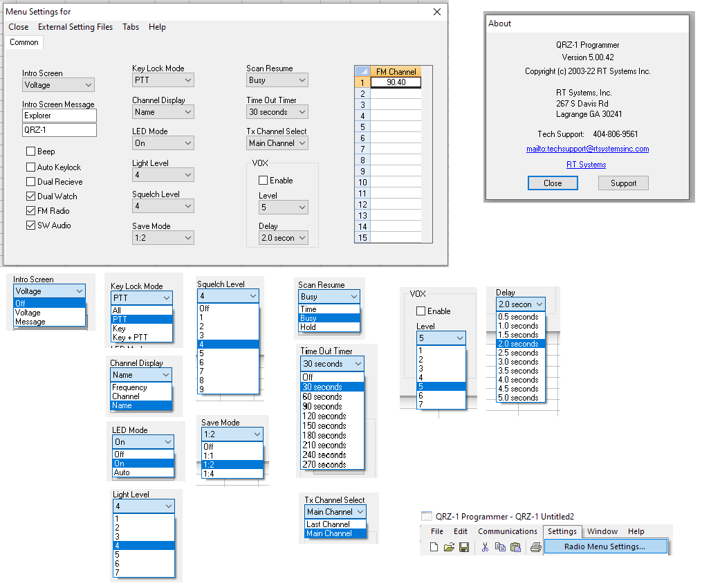Open Time Out Timer dropdown in Menu Settings
This screenshot has width=702, height=588.
277,112
